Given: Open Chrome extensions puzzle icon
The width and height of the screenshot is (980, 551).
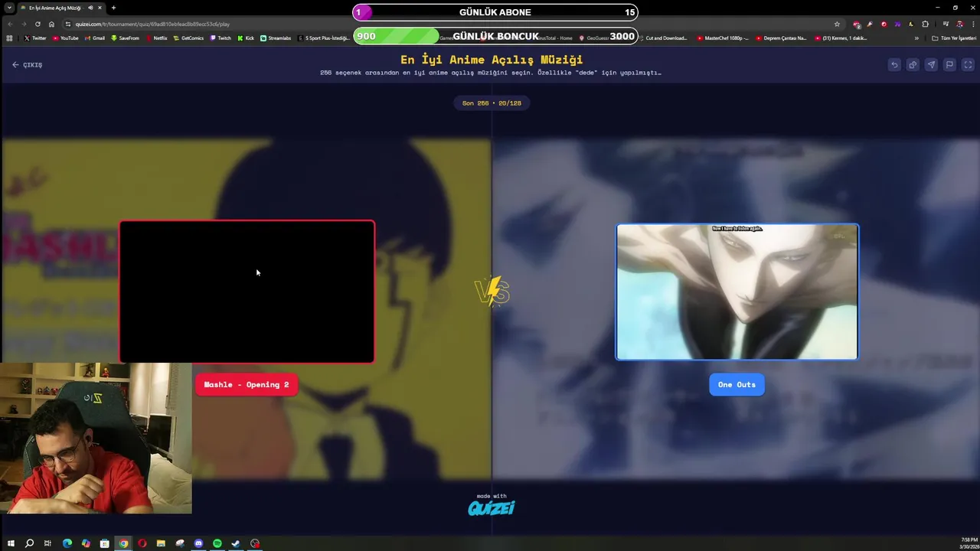Looking at the screenshot, I should [x=925, y=24].
